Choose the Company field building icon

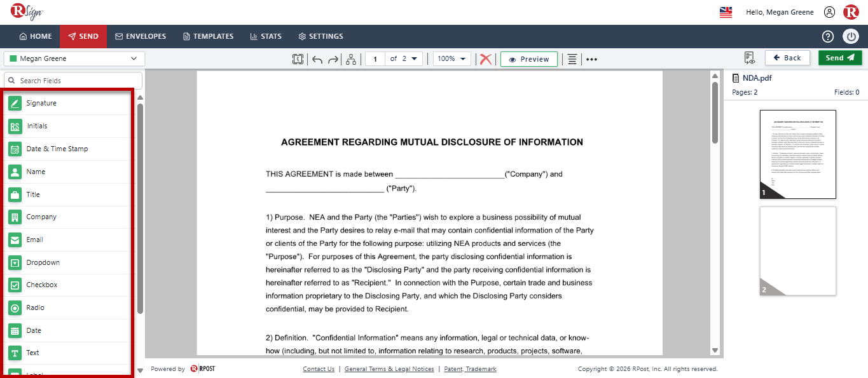(x=15, y=217)
